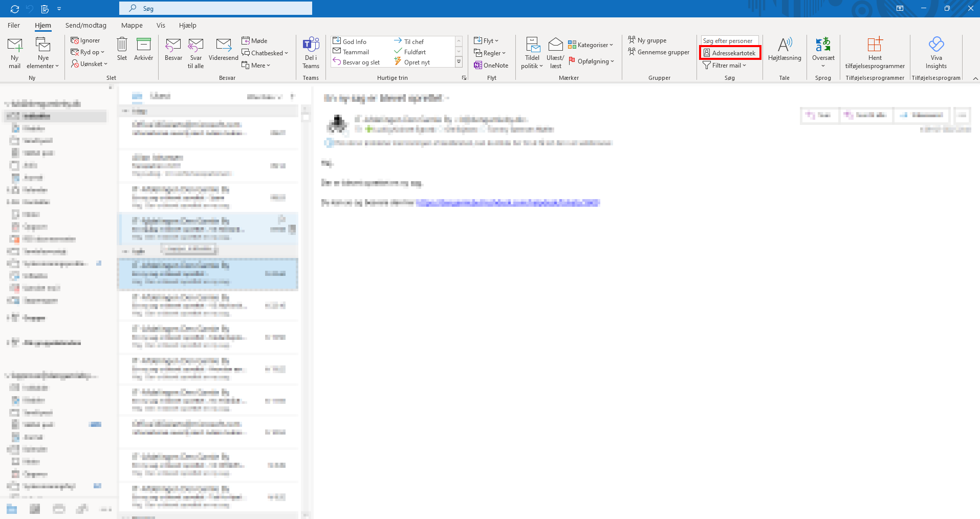Click Hent tilføjelsesprogrammer

tap(875, 53)
